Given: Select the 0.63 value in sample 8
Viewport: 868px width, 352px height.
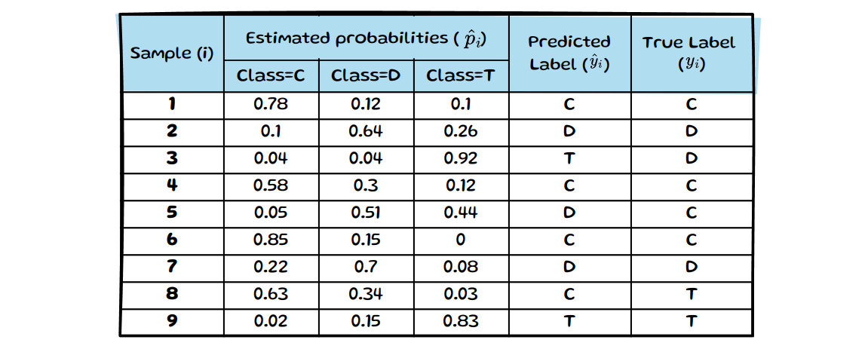Looking at the screenshot, I should tap(271, 294).
